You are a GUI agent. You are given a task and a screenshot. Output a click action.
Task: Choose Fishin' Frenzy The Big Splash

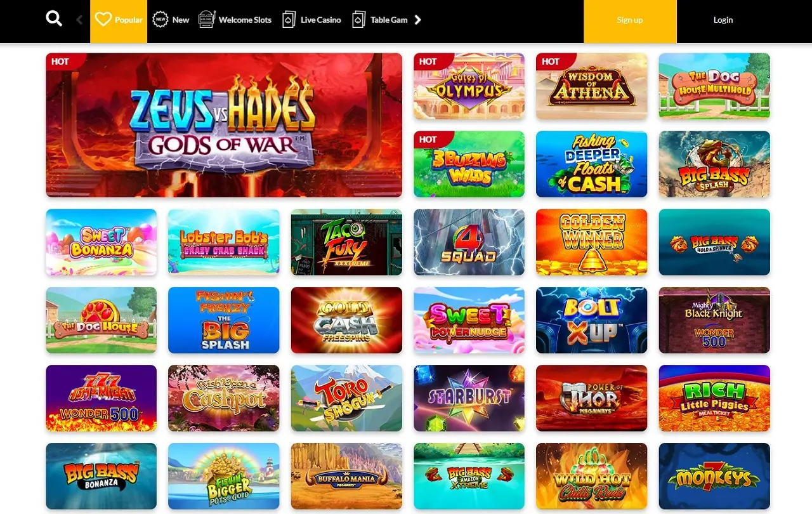click(224, 320)
